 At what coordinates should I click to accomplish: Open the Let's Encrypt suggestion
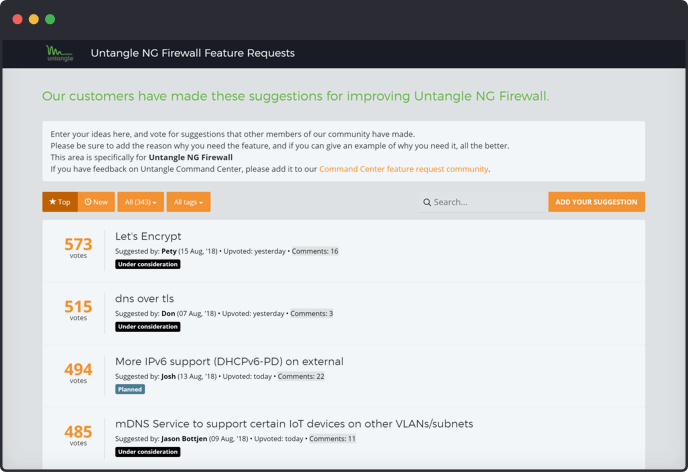[148, 237]
